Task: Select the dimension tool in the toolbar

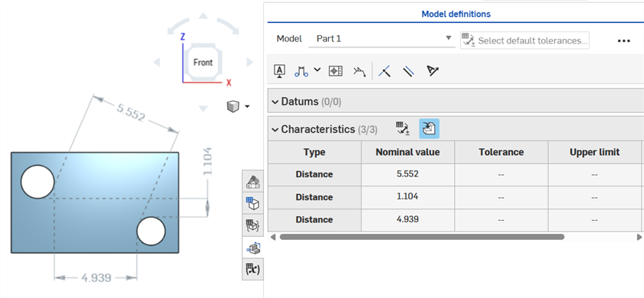Action: (301, 71)
